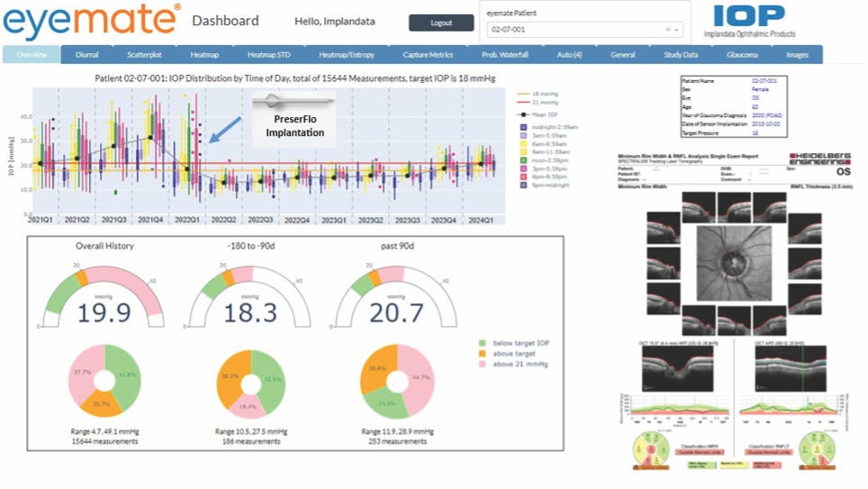Click the patient ID 02-07-001 in the selector
868x489 pixels.
point(509,30)
